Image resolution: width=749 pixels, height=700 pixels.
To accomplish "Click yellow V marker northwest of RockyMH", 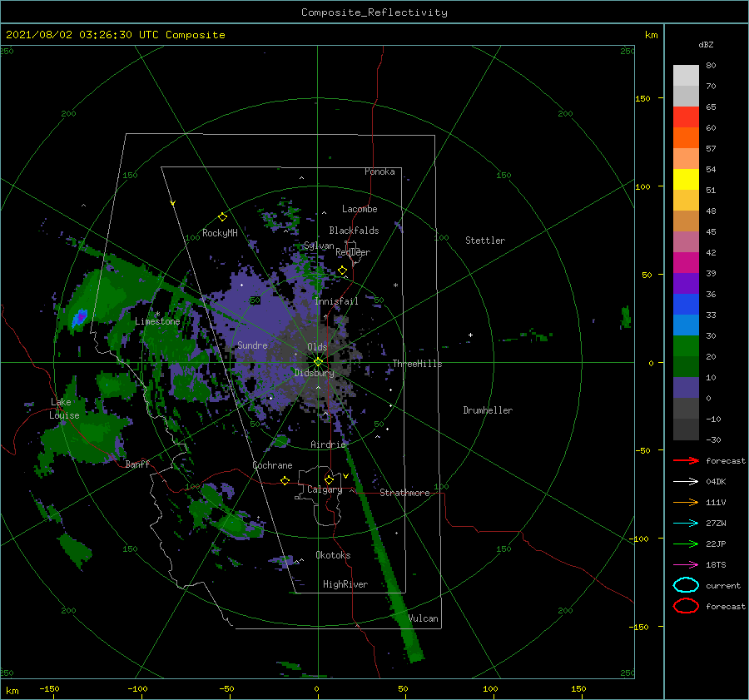I will coord(172,203).
